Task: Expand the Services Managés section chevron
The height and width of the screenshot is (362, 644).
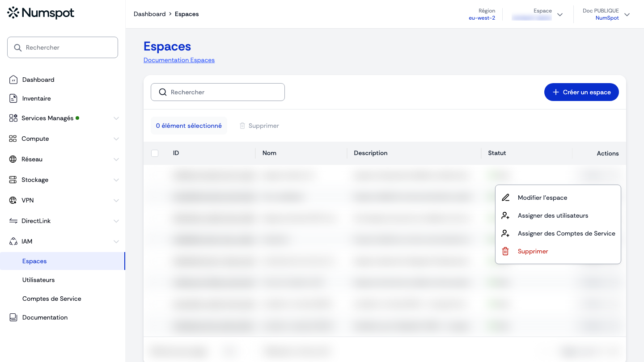Action: click(116, 118)
